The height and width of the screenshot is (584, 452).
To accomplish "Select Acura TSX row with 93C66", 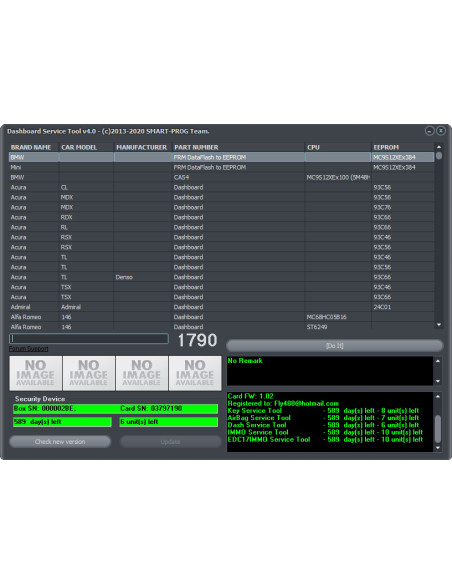I will [222, 297].
